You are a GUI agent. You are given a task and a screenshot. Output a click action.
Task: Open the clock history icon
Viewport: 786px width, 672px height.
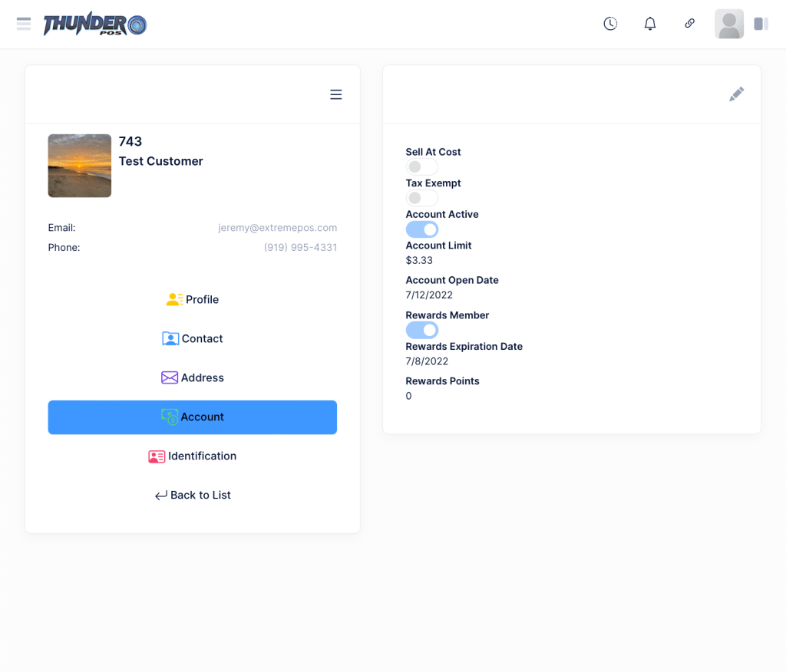pyautogui.click(x=610, y=23)
